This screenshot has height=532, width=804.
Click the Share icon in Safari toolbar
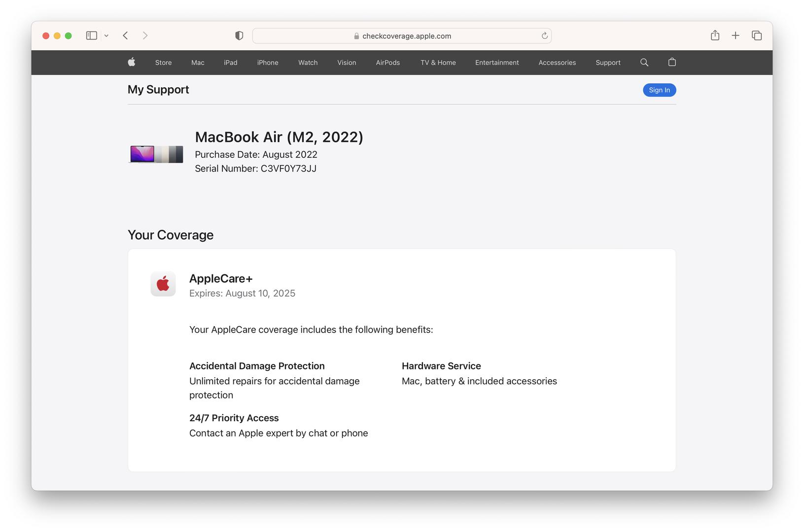[x=715, y=35]
